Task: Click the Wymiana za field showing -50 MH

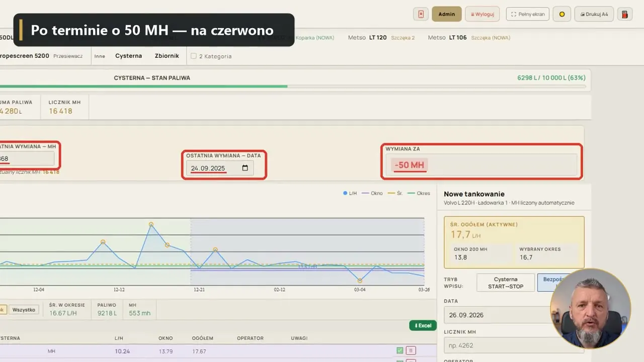Action: coord(481,165)
